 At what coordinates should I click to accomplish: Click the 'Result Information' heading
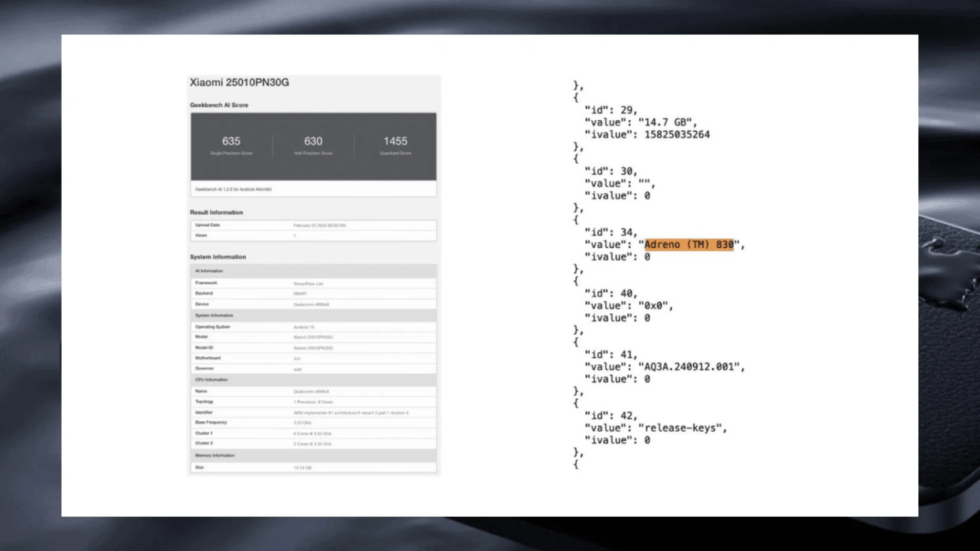coord(216,212)
